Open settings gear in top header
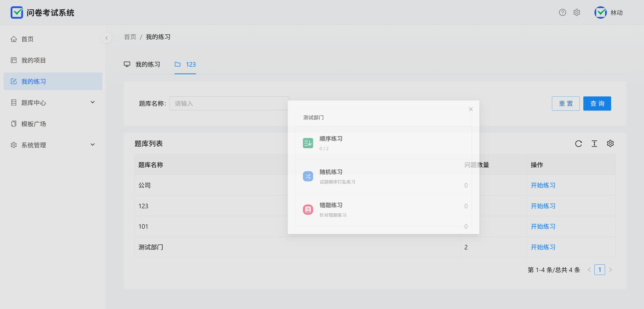 pyautogui.click(x=576, y=12)
